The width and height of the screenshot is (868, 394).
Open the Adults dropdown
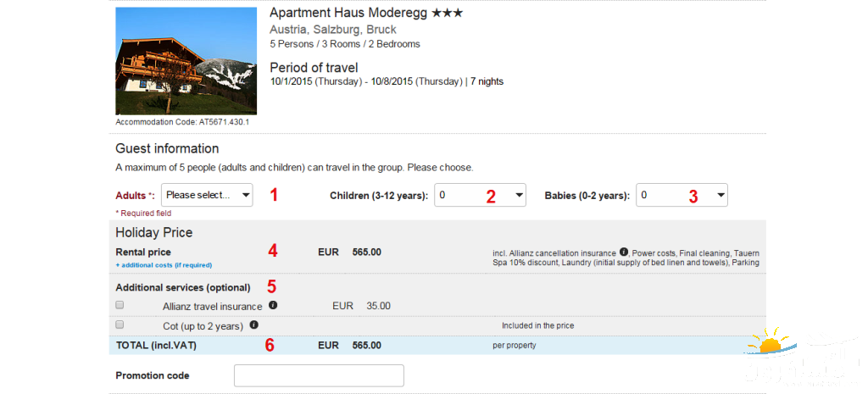tap(207, 195)
